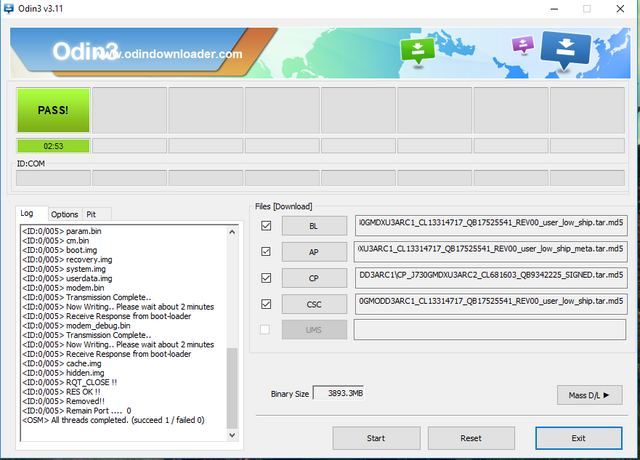This screenshot has width=640, height=460.
Task: Select log line 'userdata.img'
Action: tap(67, 278)
